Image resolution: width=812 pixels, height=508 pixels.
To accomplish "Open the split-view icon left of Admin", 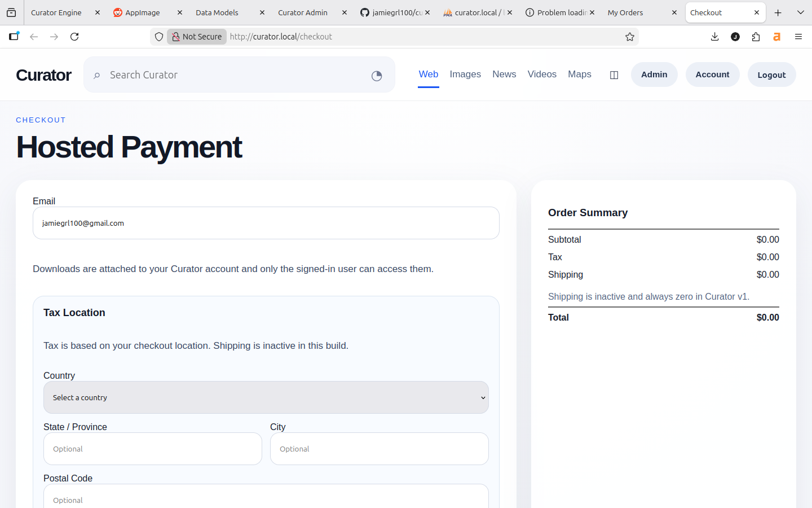I will [614, 75].
